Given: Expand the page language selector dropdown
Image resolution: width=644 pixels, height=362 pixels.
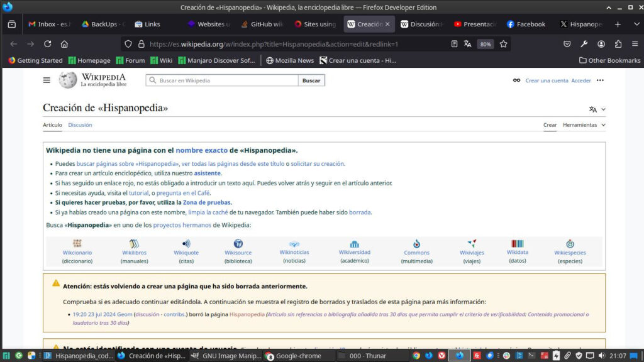Looking at the screenshot, I should click(x=597, y=109).
